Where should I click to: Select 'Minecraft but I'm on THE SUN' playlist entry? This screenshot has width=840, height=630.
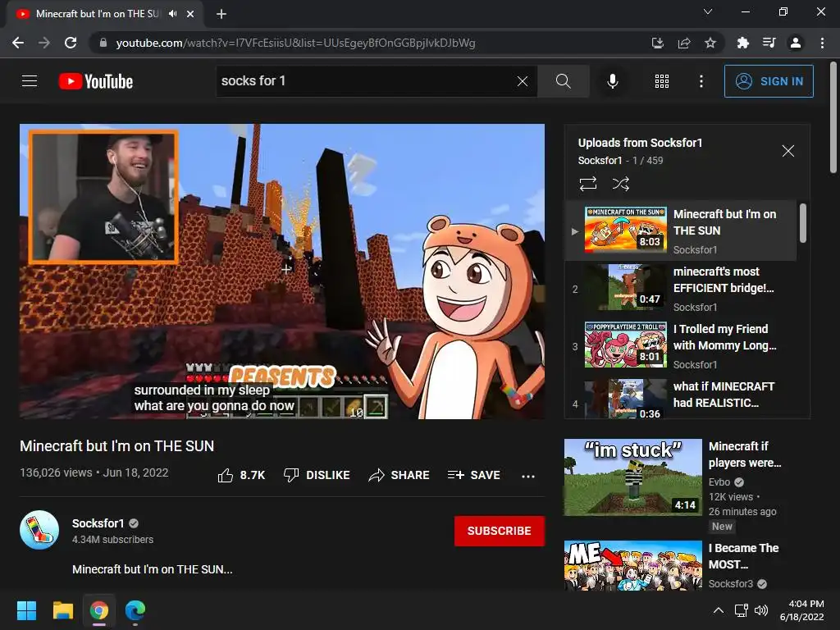tap(680, 231)
